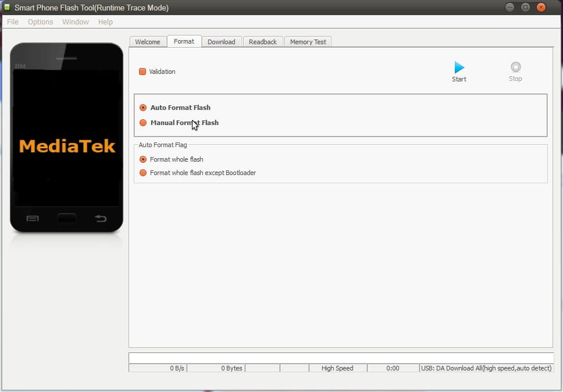Go to the Download tab
The width and height of the screenshot is (563, 392).
tap(221, 42)
